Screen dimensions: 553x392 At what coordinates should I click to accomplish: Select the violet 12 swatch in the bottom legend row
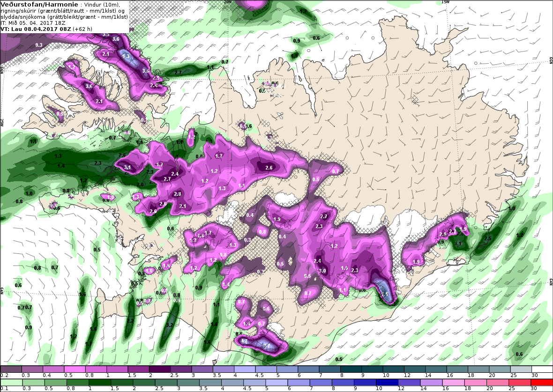coord(409,383)
